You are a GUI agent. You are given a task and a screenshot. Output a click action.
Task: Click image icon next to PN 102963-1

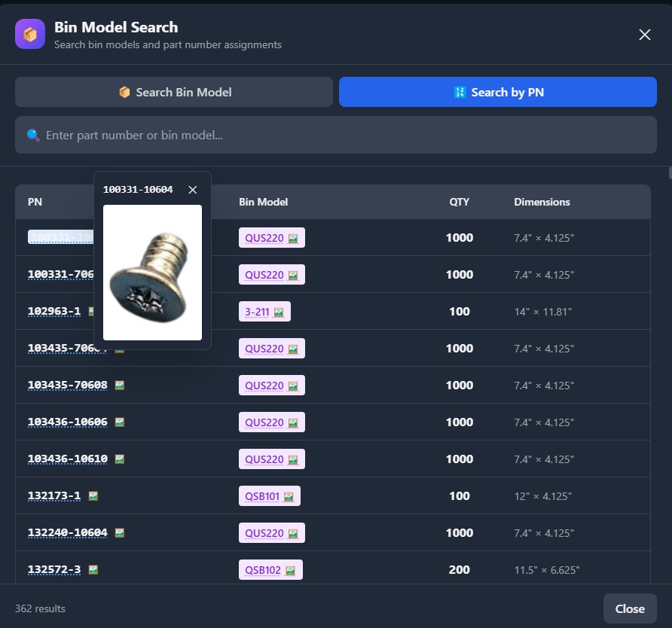91,312
